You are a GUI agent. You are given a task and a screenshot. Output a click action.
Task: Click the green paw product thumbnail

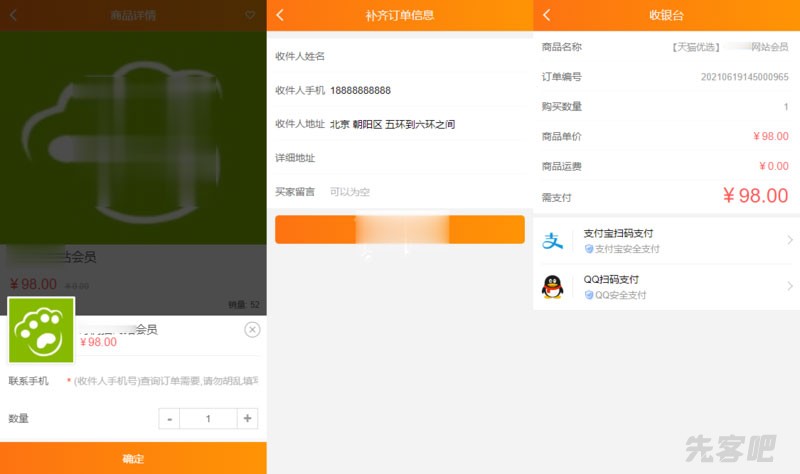[x=41, y=330]
